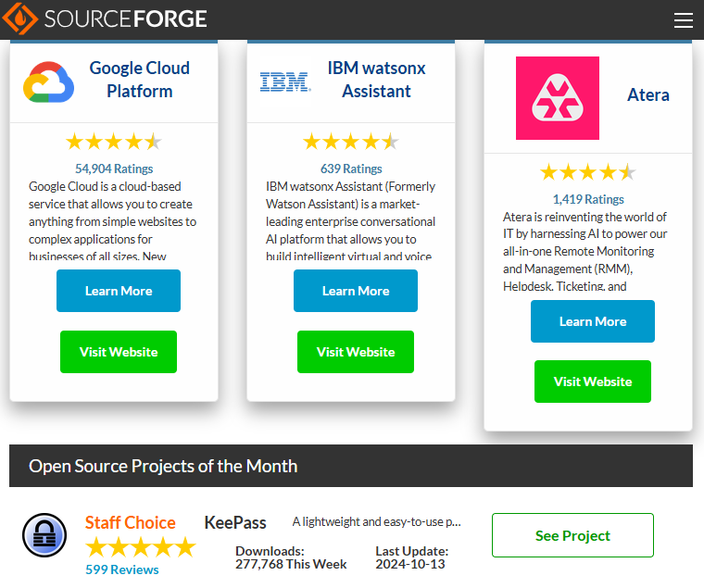The height and width of the screenshot is (588, 704).
Task: Click Google Cloud star rating
Action: click(114, 142)
